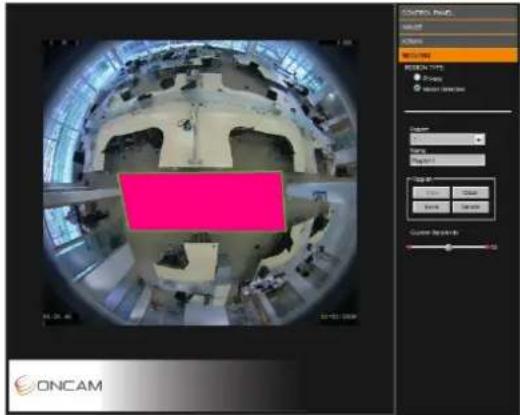Open the Setup section tab
The height and width of the screenshot is (415, 520).
tap(458, 27)
